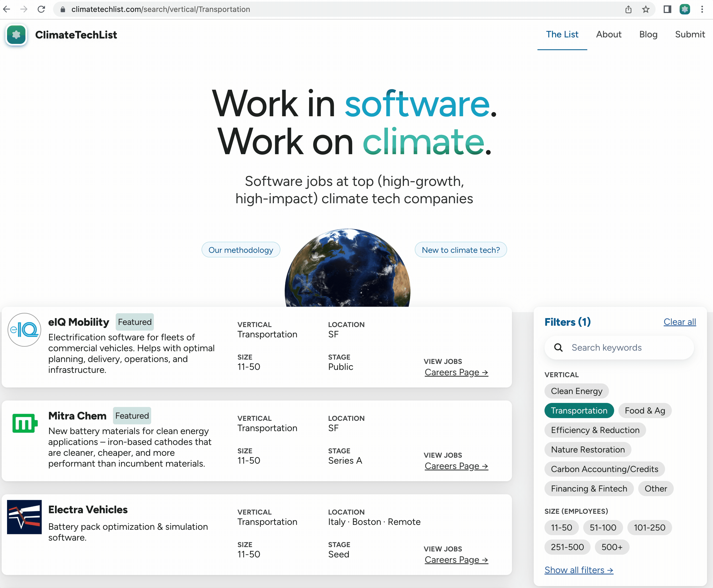713x588 pixels.
Task: Click the share icon in address bar
Action: pos(628,9)
